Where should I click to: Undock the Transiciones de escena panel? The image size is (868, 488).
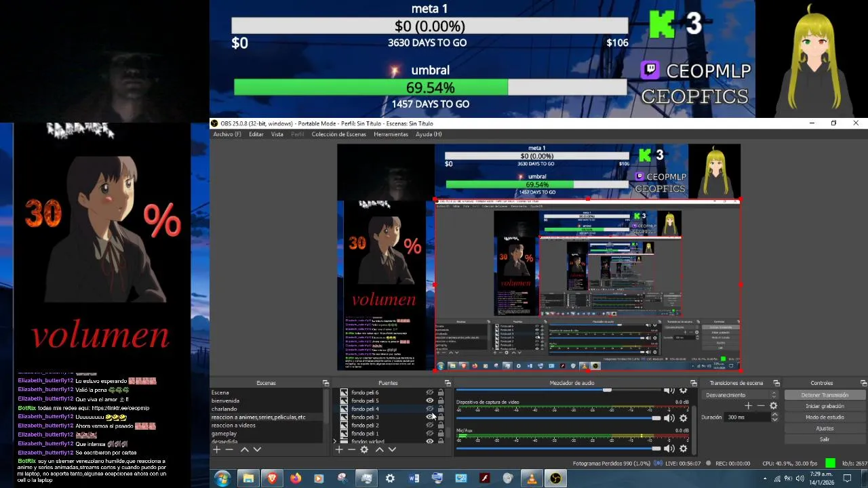coord(776,383)
